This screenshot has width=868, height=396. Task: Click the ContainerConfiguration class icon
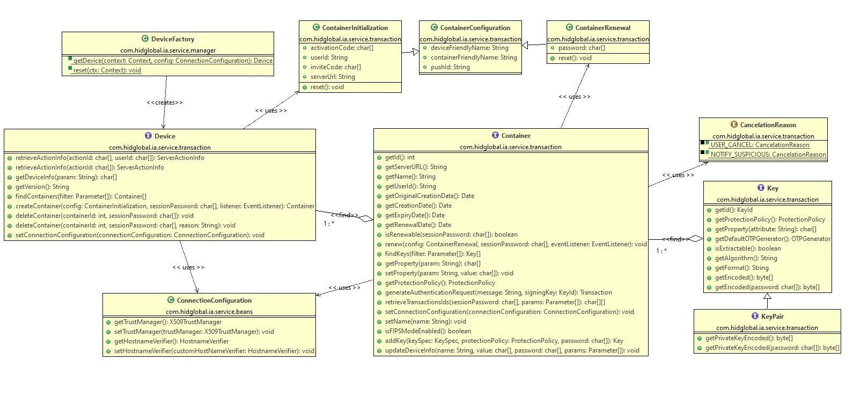(434, 27)
